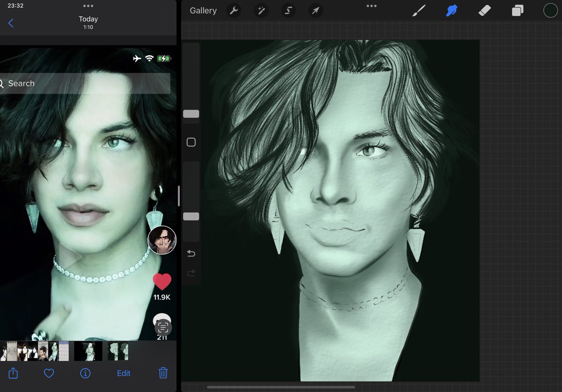Open the three-dot multitasking menu above Procreate
This screenshot has width=562, height=392.
coord(371,6)
